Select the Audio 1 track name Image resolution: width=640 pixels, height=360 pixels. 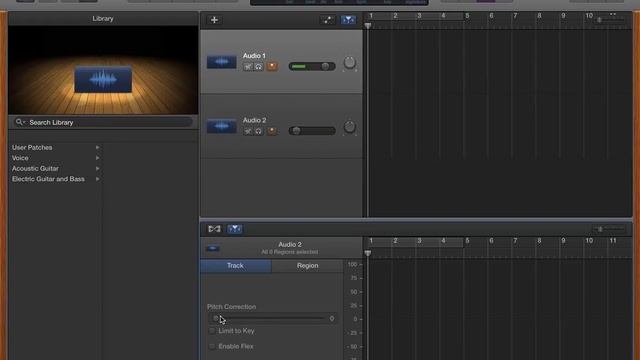(254, 56)
